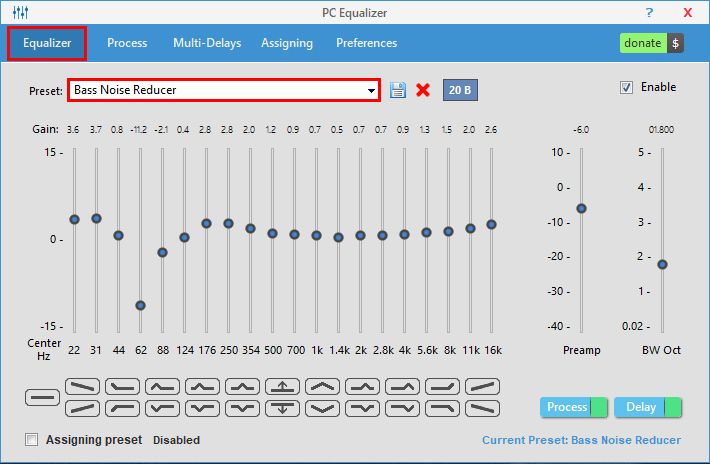
Task: Apply the wide V-shaped dip curve button
Action: (x=322, y=408)
